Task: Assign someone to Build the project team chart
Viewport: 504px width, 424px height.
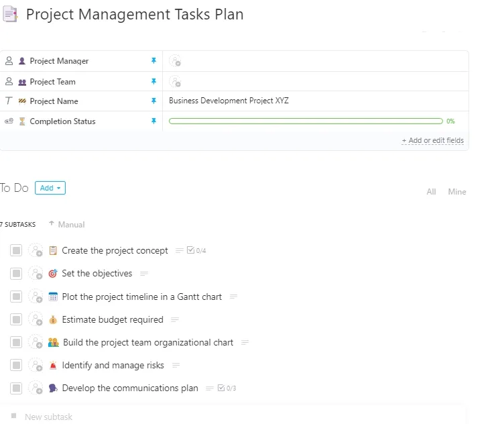Action: coord(36,342)
